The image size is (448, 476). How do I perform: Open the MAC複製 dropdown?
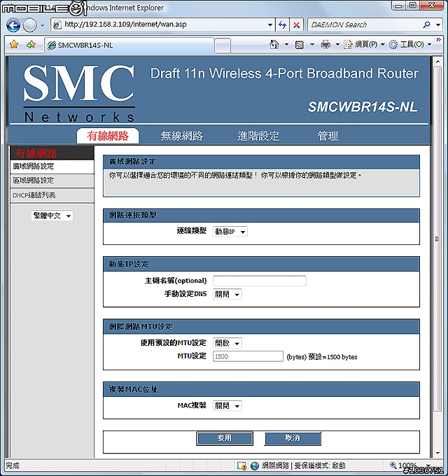click(227, 406)
